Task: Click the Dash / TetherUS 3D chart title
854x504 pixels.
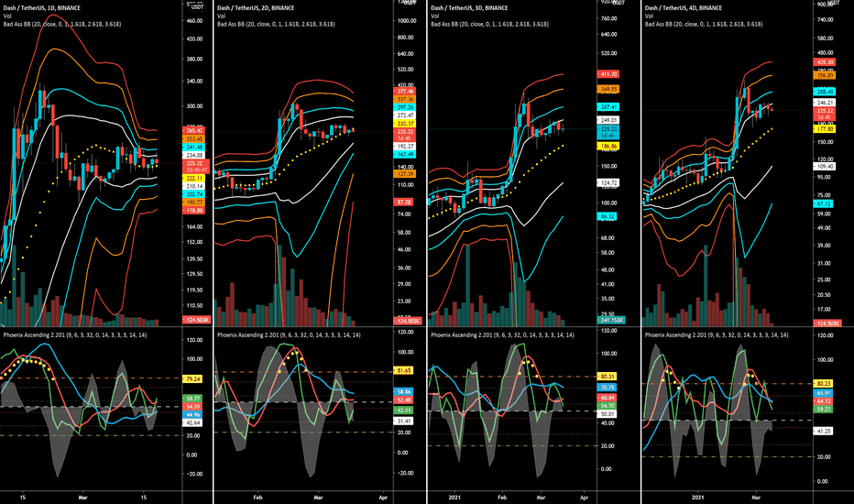Action: [x=469, y=8]
